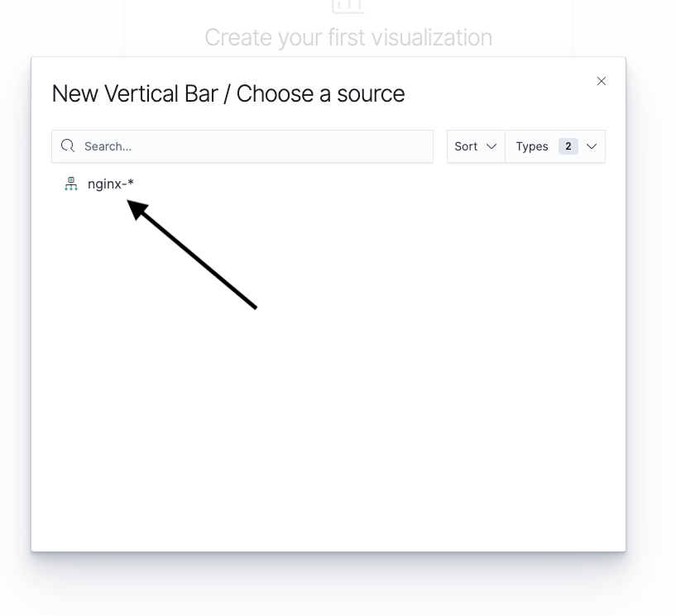Click the Create your first visualization heading
Screen dimensions: 676x616
[x=348, y=37]
